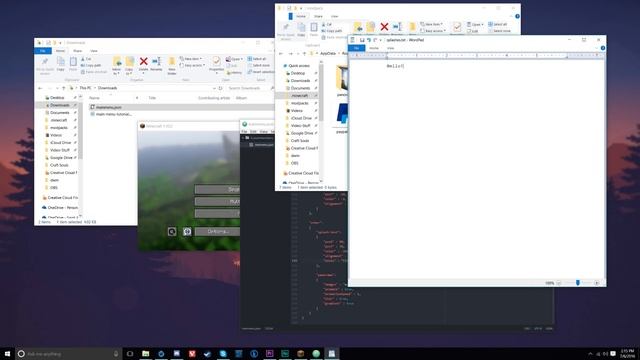The height and width of the screenshot is (360, 640).
Task: Click Select all in modpacks window ribbon
Action: coord(498,24)
